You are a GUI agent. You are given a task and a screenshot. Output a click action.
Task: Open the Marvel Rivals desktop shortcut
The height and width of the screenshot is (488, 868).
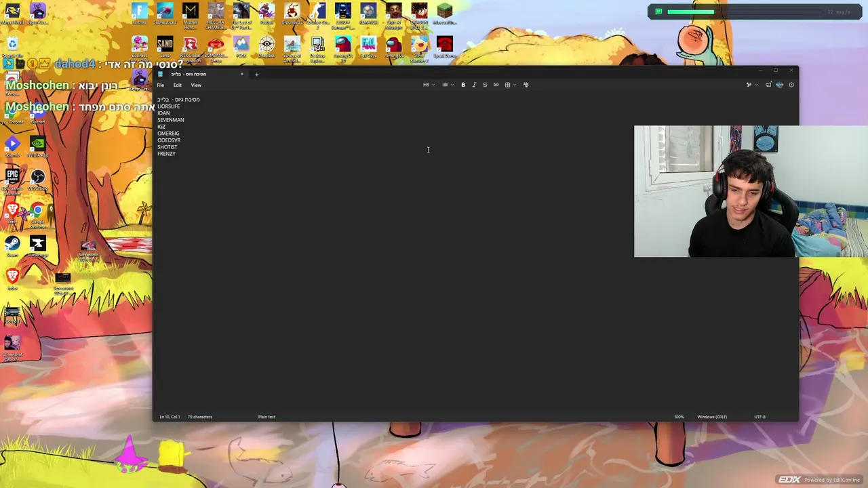pos(12,14)
